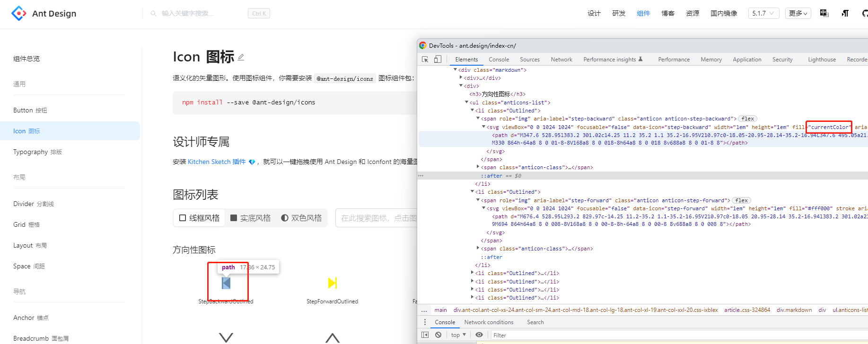Select the 线框风格 outlined style option
The image size is (868, 344).
tap(200, 218)
